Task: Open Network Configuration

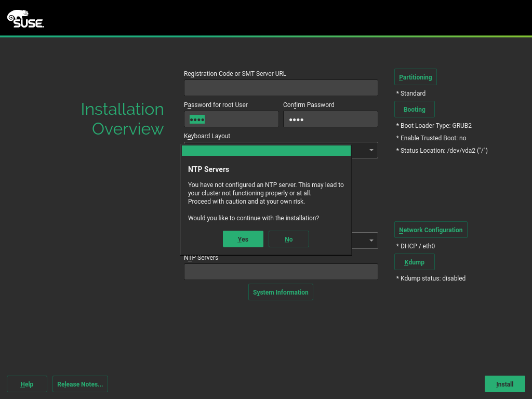Action: coord(431,230)
